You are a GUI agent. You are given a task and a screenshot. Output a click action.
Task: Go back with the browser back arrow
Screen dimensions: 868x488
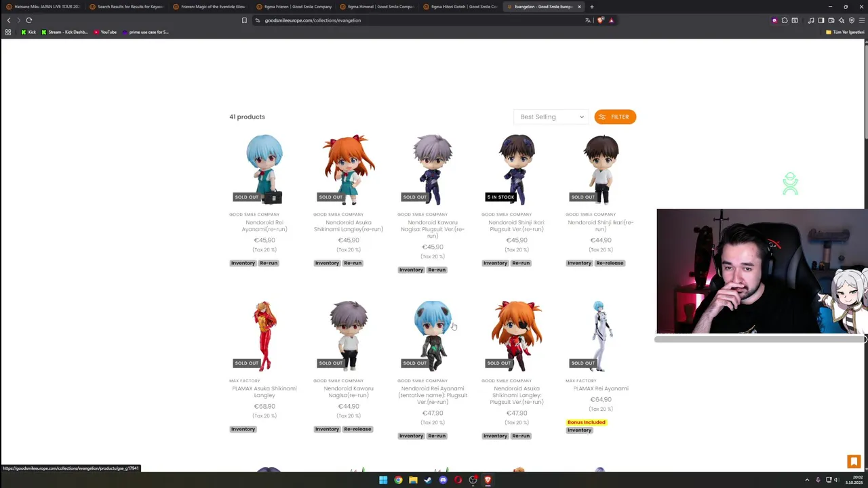tap(8, 20)
